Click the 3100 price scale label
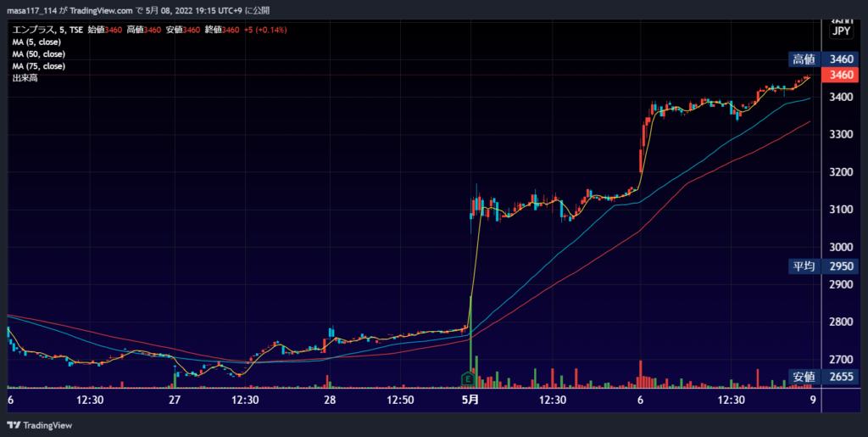The width and height of the screenshot is (868, 437). coord(842,210)
